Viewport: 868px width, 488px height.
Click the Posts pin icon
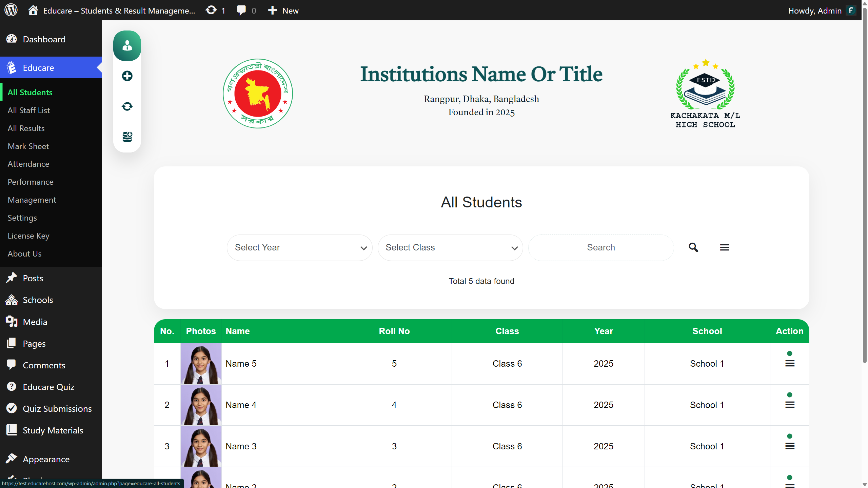pyautogui.click(x=12, y=278)
